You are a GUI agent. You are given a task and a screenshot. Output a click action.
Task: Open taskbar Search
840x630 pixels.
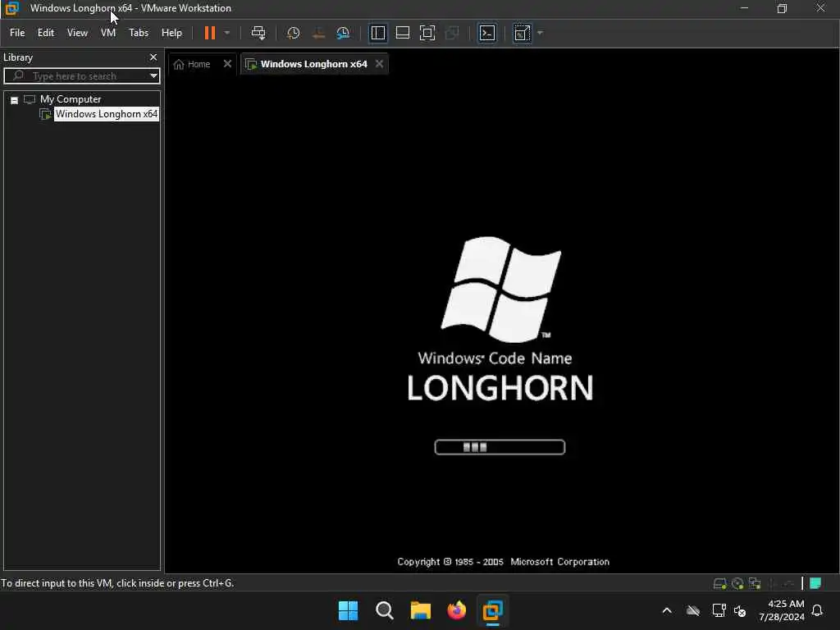(384, 610)
